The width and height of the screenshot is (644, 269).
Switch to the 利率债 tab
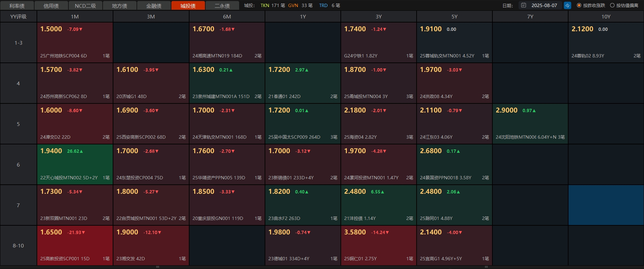click(x=17, y=6)
